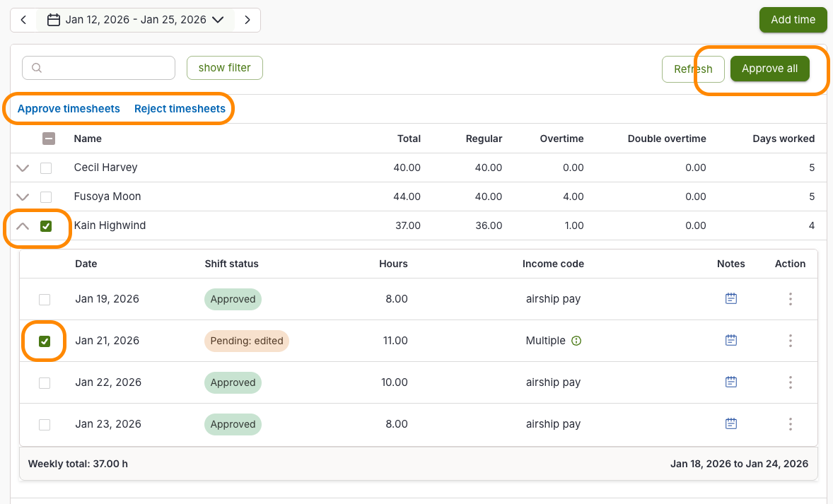The height and width of the screenshot is (504, 833).
Task: Check the Jan 22, 2026 shift checkbox
Action: coord(45,383)
